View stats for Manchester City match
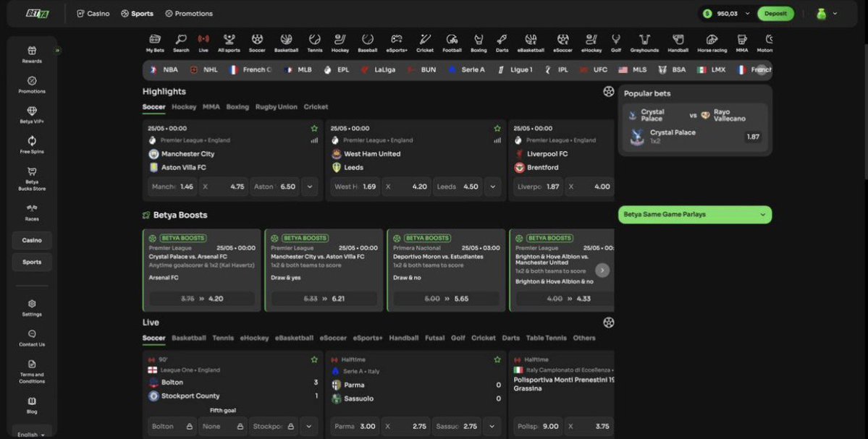868x439 pixels. (314, 140)
